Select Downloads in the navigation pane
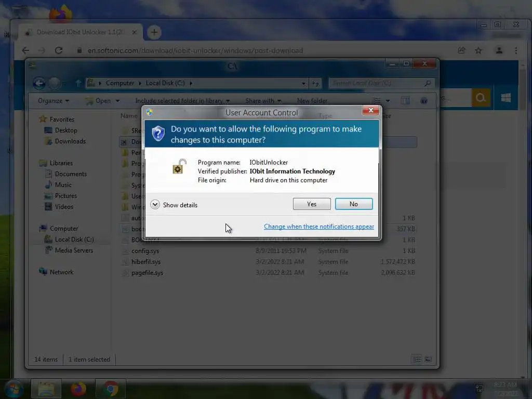The image size is (532, 399). [x=70, y=141]
